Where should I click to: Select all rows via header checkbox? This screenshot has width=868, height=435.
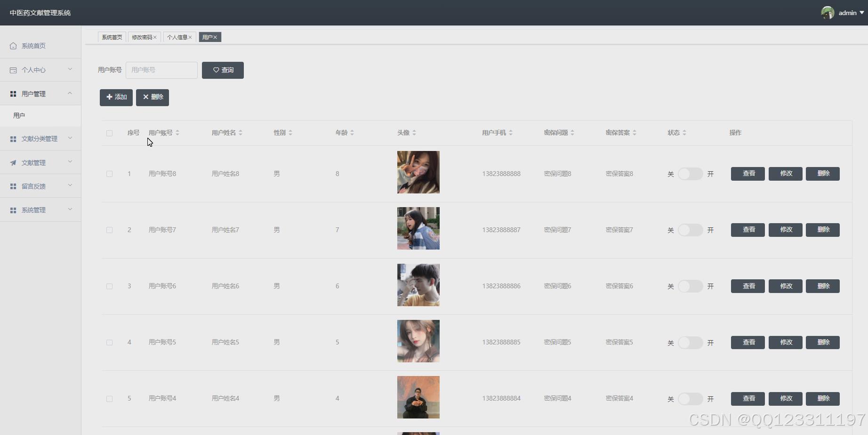pos(109,133)
